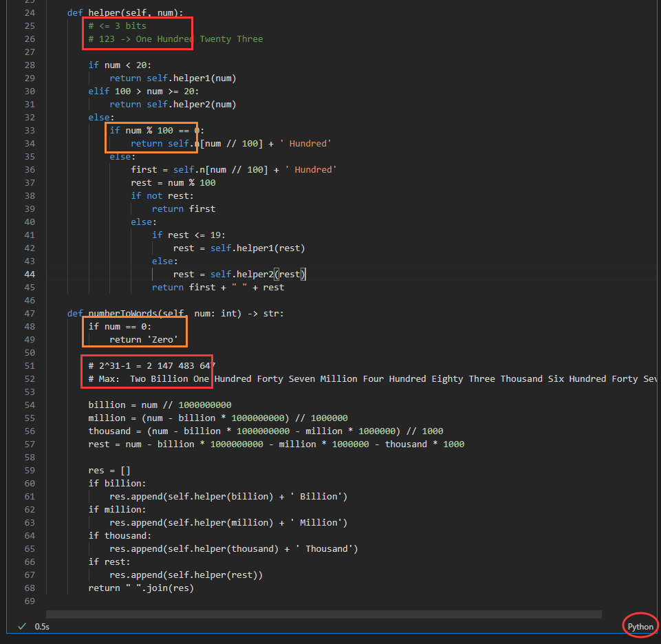This screenshot has height=644, width=661.
Task: Click 'billion = num // 1000000000' line
Action: coord(160,405)
